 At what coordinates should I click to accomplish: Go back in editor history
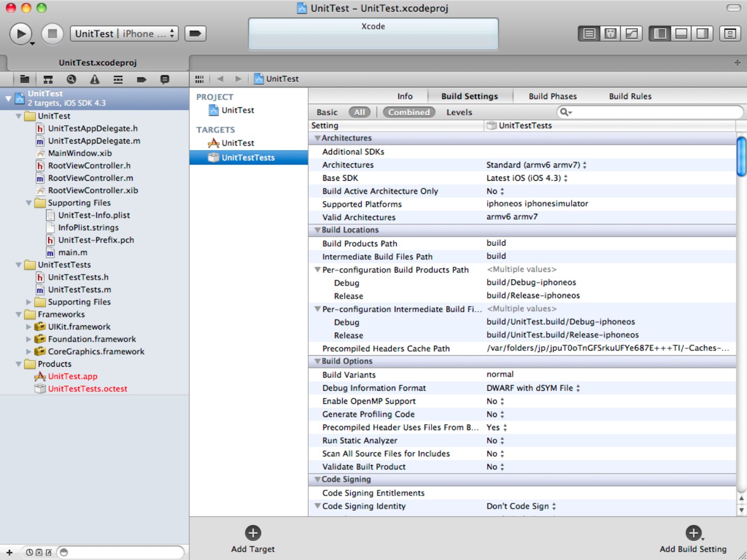coord(220,79)
